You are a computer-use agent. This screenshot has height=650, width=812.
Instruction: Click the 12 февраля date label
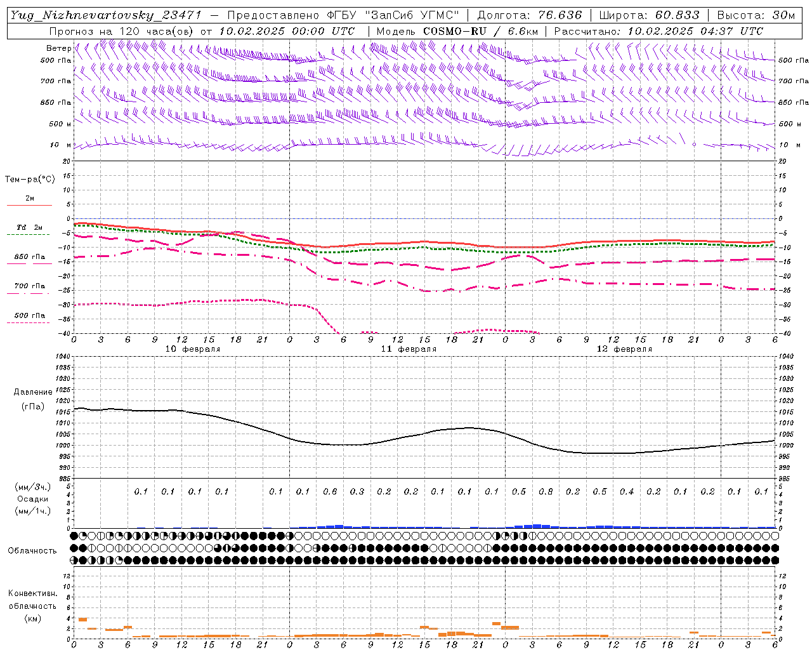(624, 348)
